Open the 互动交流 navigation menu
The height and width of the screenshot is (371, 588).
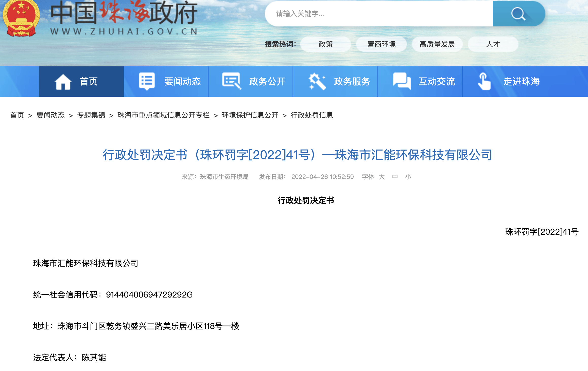(x=437, y=82)
